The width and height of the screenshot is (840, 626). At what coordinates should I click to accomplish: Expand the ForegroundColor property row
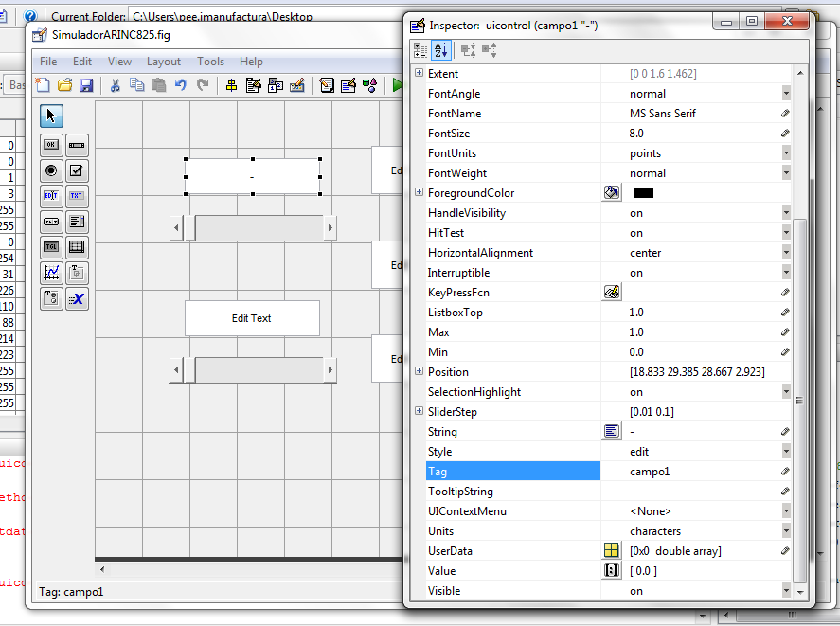click(419, 192)
